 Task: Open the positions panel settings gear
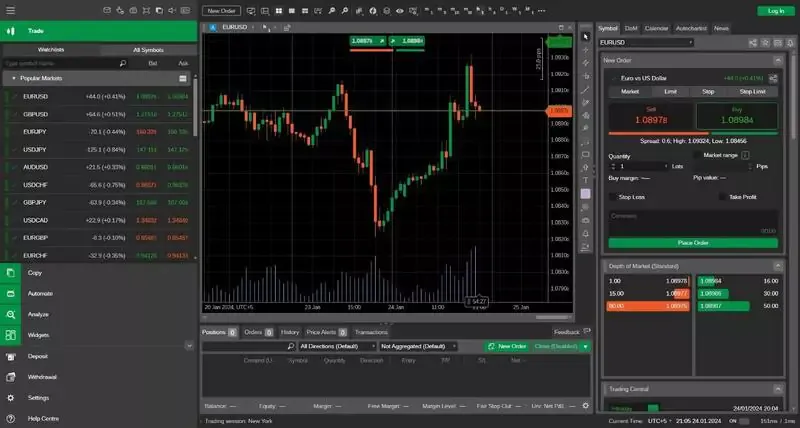pos(585,406)
